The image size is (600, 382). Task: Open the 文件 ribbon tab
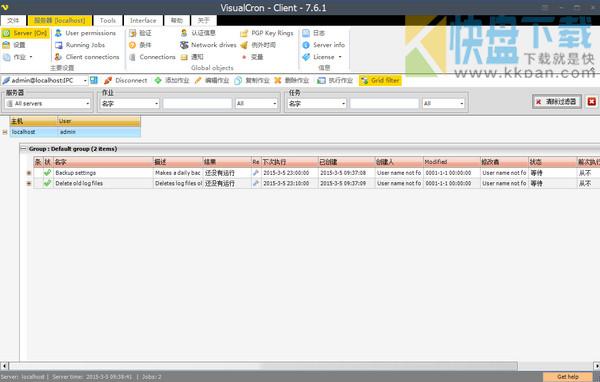[x=13, y=20]
